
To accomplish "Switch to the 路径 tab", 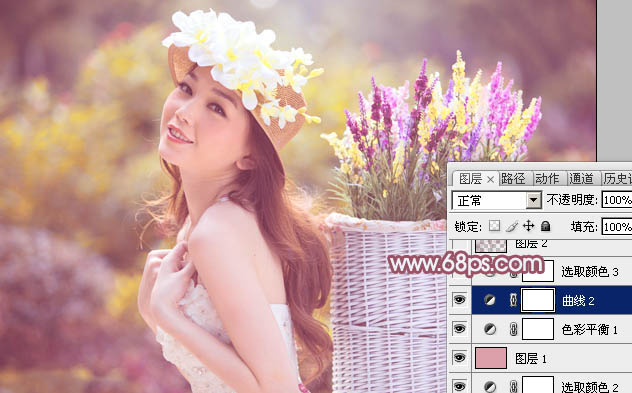I will click(x=513, y=179).
